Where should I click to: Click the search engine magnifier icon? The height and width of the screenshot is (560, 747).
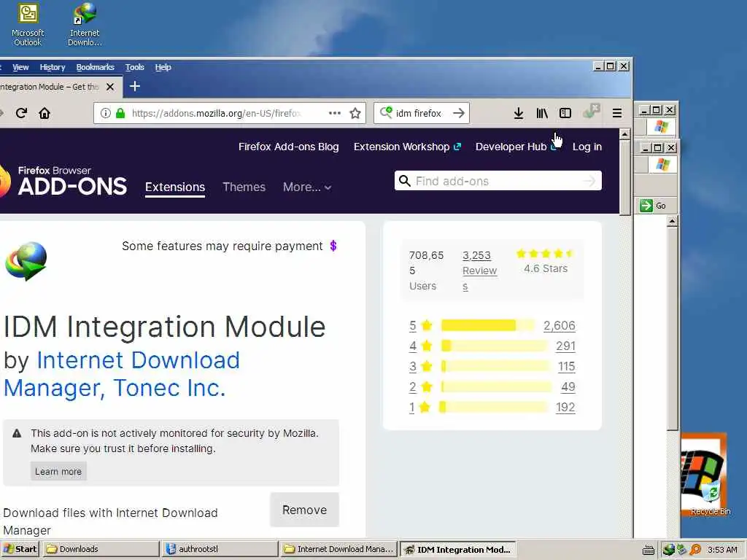coord(386,112)
